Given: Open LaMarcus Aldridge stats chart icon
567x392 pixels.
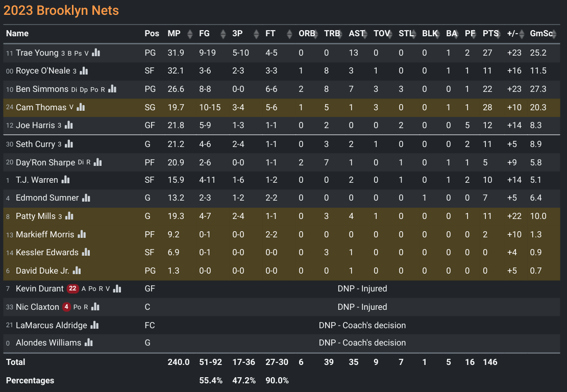Looking at the screenshot, I should click(x=94, y=325).
